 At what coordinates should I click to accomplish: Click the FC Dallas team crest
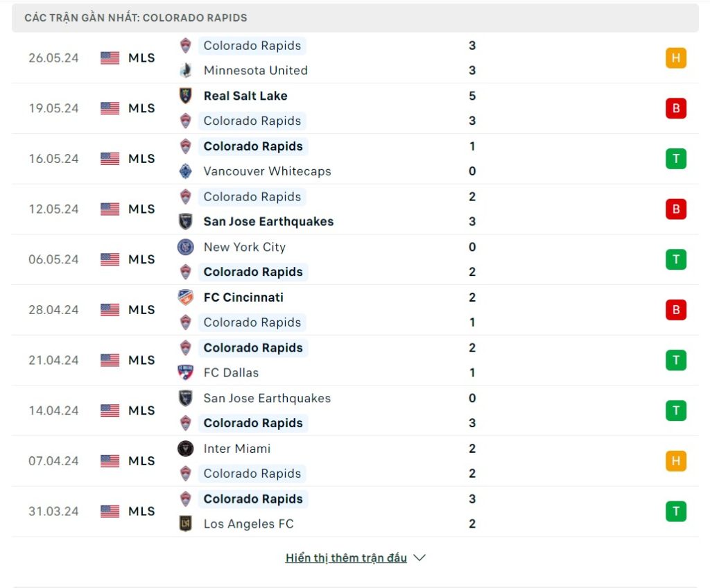click(x=185, y=372)
